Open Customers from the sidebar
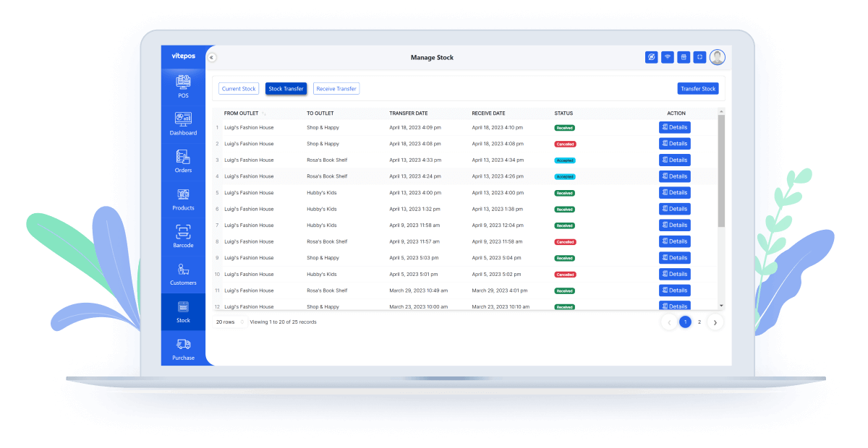 point(183,274)
